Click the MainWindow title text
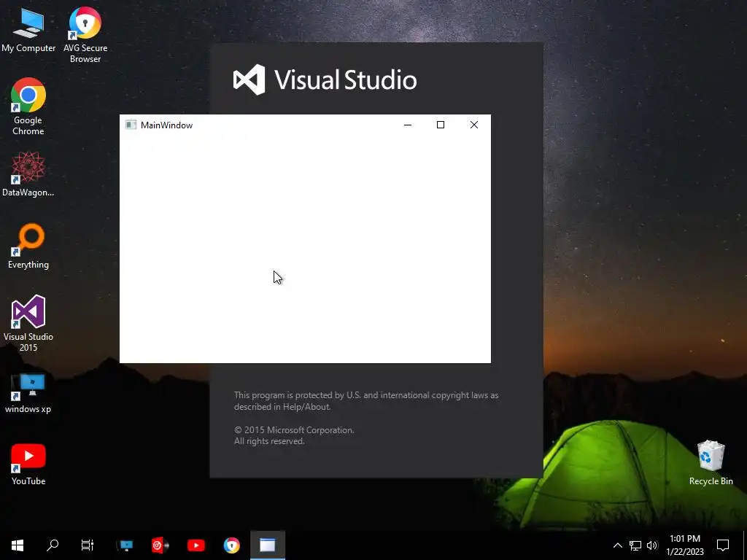This screenshot has height=560, width=747. tap(167, 125)
